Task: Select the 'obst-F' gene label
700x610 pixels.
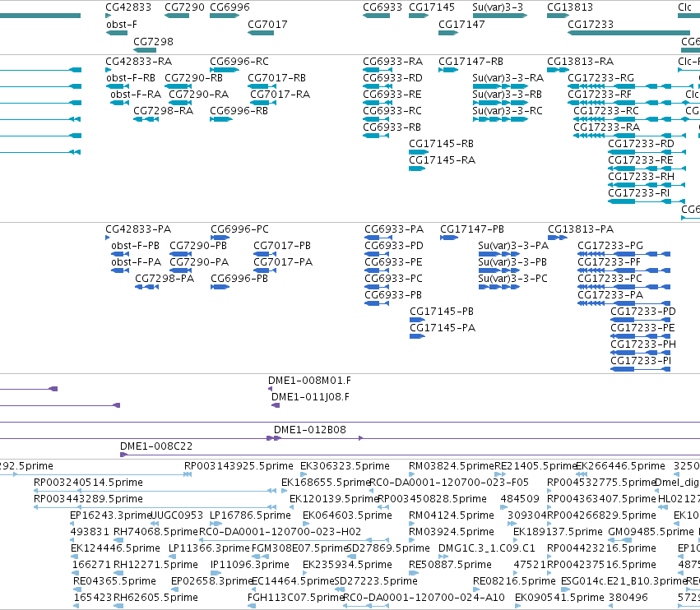Action: (x=122, y=25)
